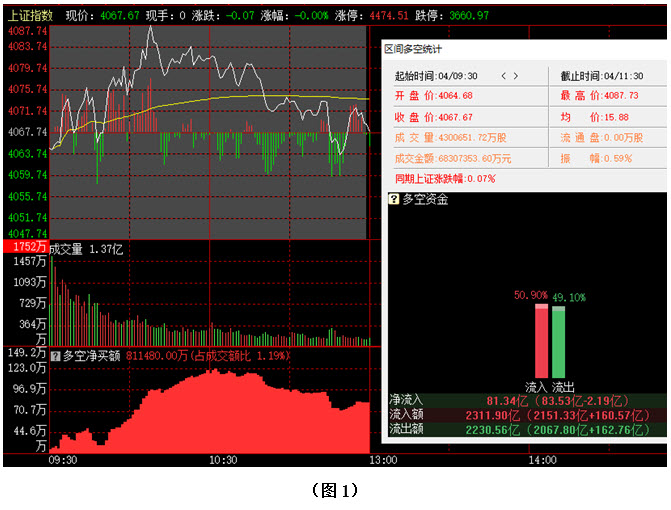Select the 上证指数 title label
This screenshot has width=671, height=510.
(29, 16)
